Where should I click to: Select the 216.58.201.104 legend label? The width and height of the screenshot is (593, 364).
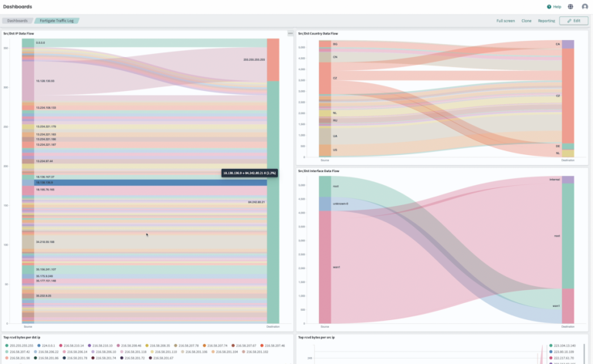coord(227,352)
